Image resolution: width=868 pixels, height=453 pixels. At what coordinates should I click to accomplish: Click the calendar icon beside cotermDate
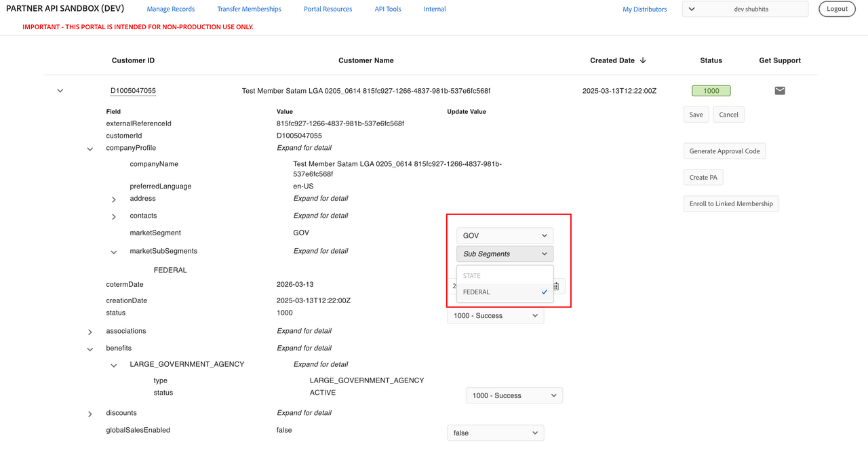[556, 286]
